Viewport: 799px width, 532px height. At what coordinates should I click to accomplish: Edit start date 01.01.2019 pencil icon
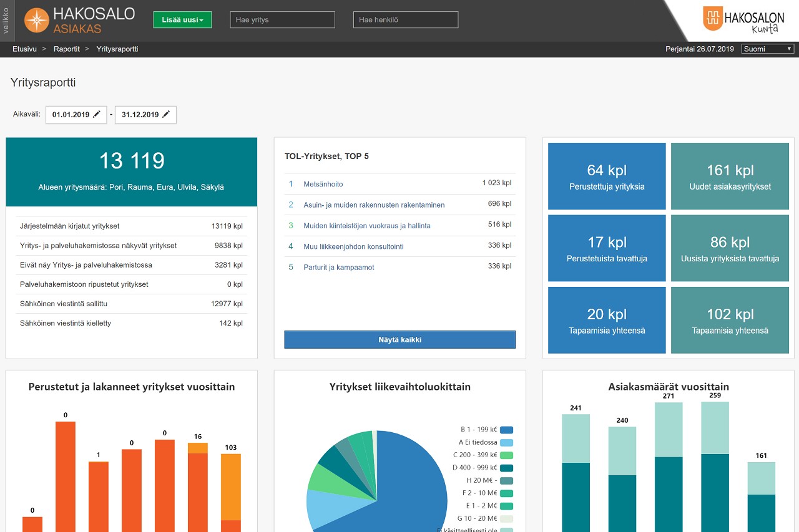[x=96, y=115]
